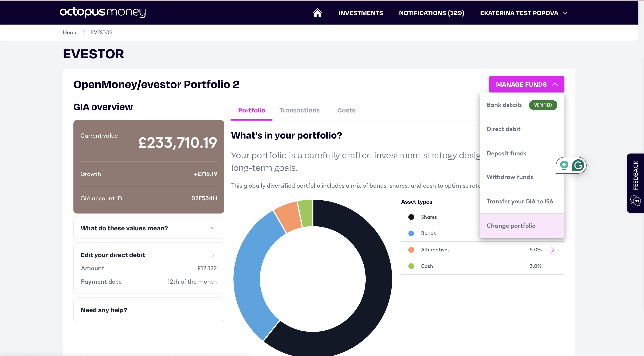The width and height of the screenshot is (644, 356).
Task: Expand 'What do these values mean?' section
Action: 148,228
